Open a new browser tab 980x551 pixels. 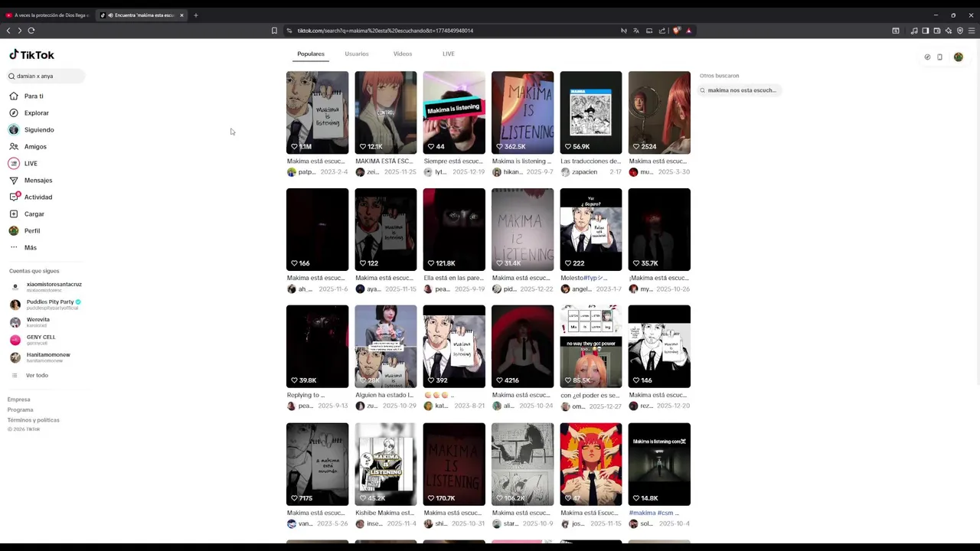195,15
